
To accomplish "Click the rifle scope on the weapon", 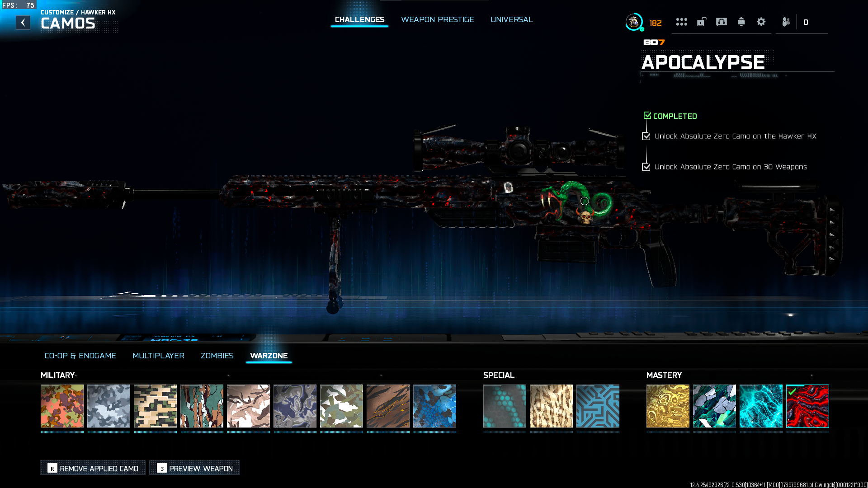I will [519, 149].
